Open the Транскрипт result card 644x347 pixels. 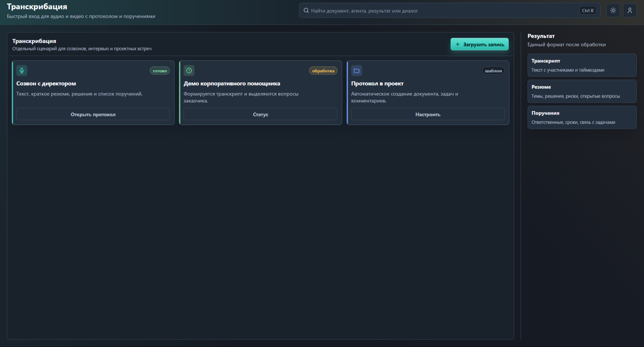pos(582,65)
